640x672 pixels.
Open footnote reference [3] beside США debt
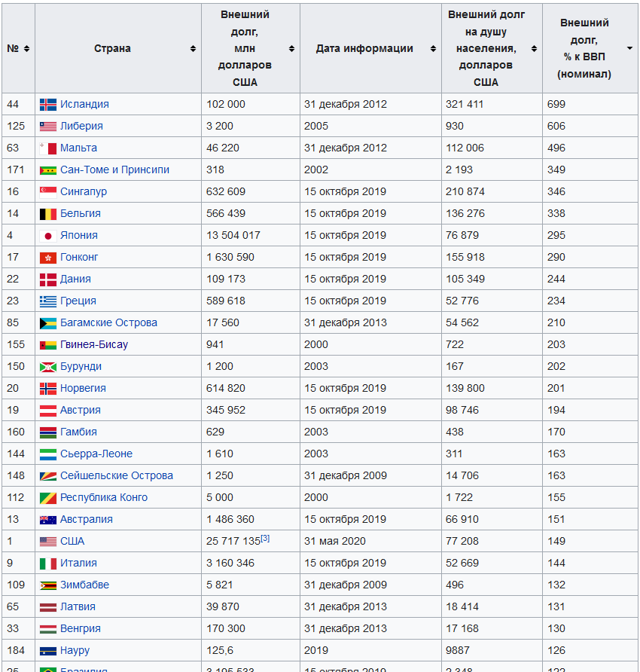click(265, 539)
